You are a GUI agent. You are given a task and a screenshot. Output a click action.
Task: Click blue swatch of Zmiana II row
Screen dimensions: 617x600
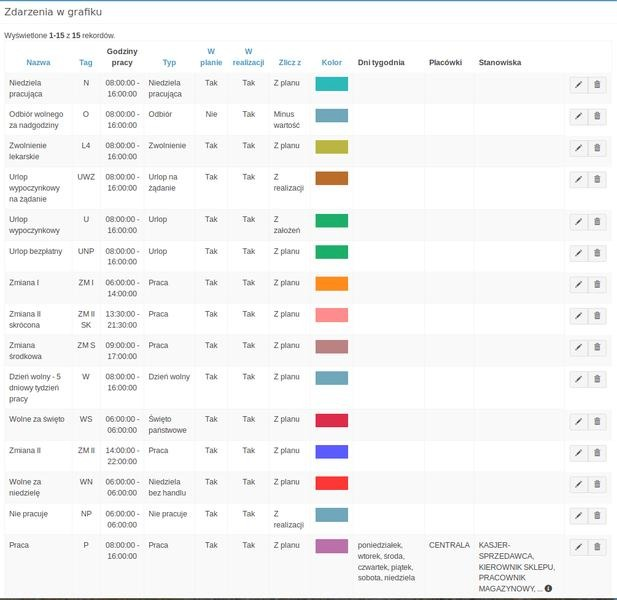(x=332, y=452)
